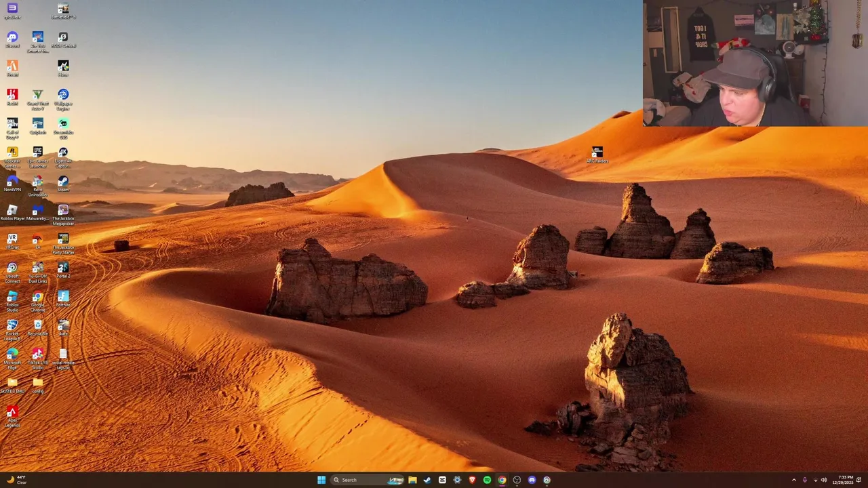Select the Grand Theft Auto V icon
The height and width of the screenshot is (488, 868).
coord(38,100)
